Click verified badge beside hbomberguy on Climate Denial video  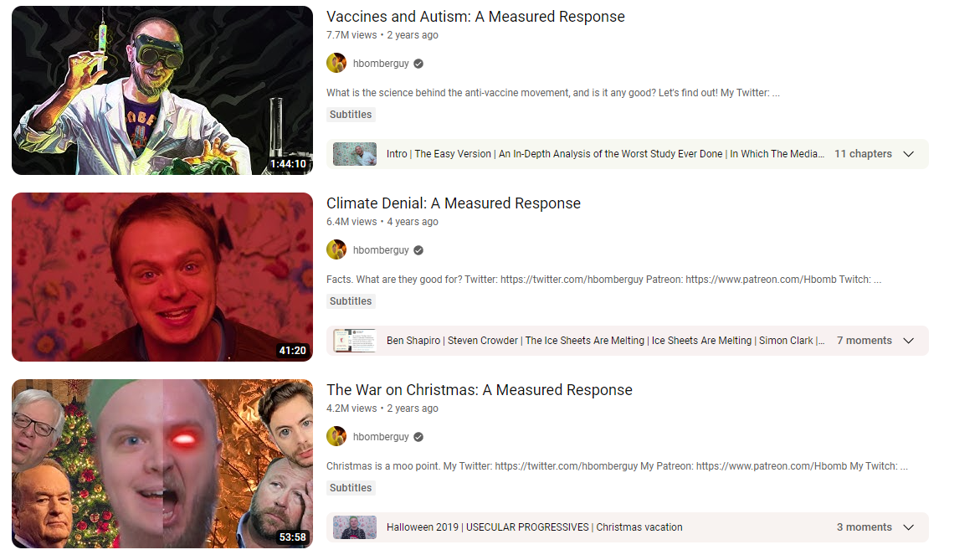coord(418,250)
